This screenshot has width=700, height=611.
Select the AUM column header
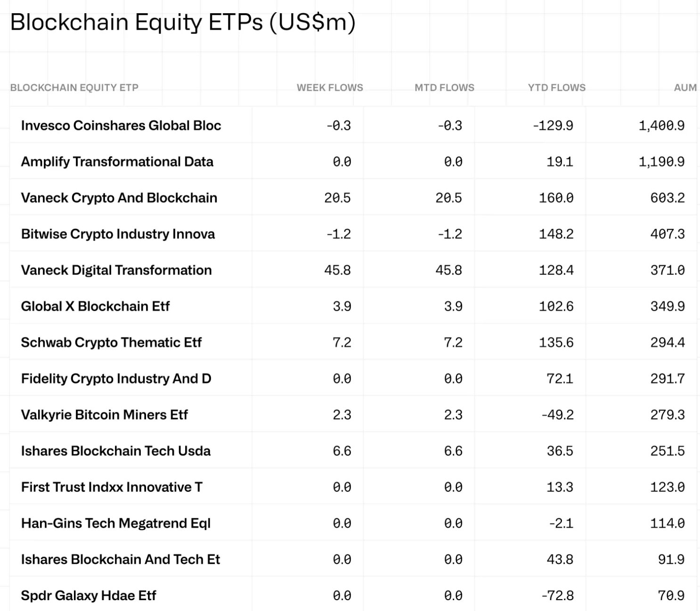pyautogui.click(x=685, y=88)
